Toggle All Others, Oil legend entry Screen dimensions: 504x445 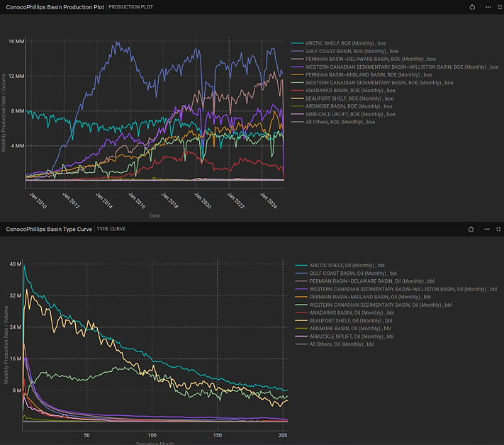[x=335, y=344]
